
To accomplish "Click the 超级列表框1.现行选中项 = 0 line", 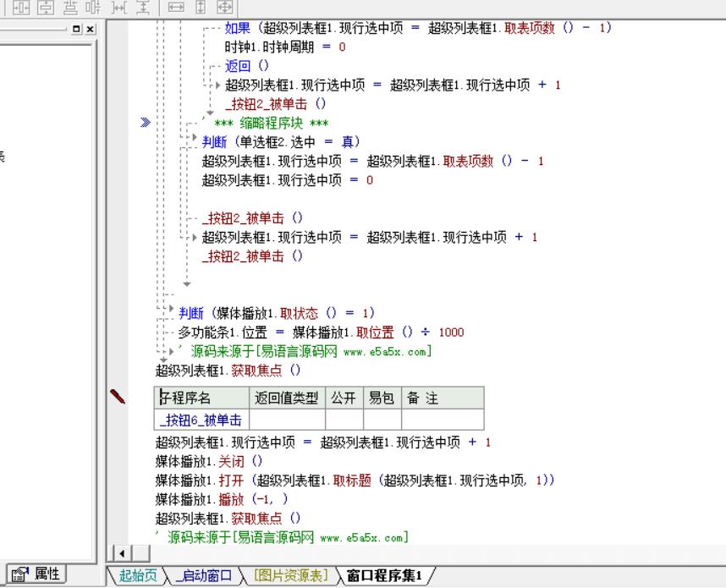I will click(287, 179).
